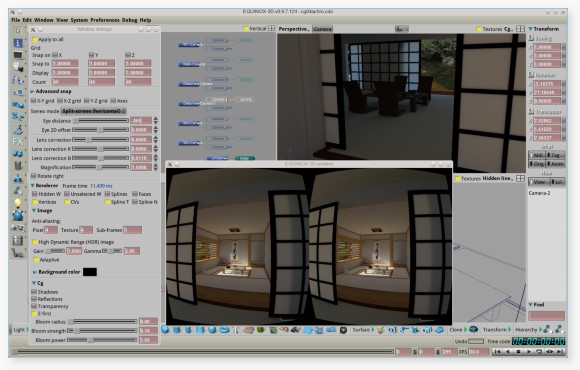The height and width of the screenshot is (370, 580).
Task: Toggle Apply to all checkbox
Action: [35, 39]
